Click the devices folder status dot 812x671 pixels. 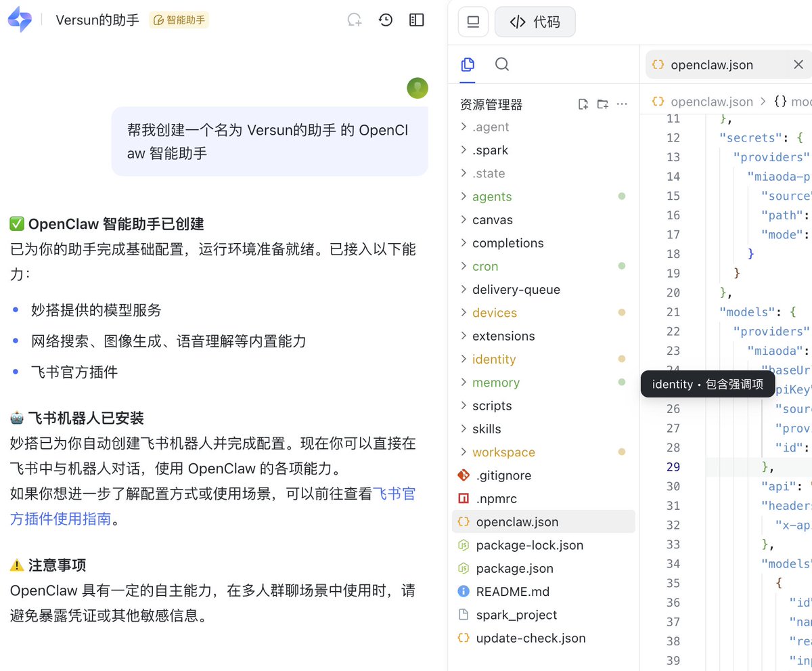click(622, 313)
